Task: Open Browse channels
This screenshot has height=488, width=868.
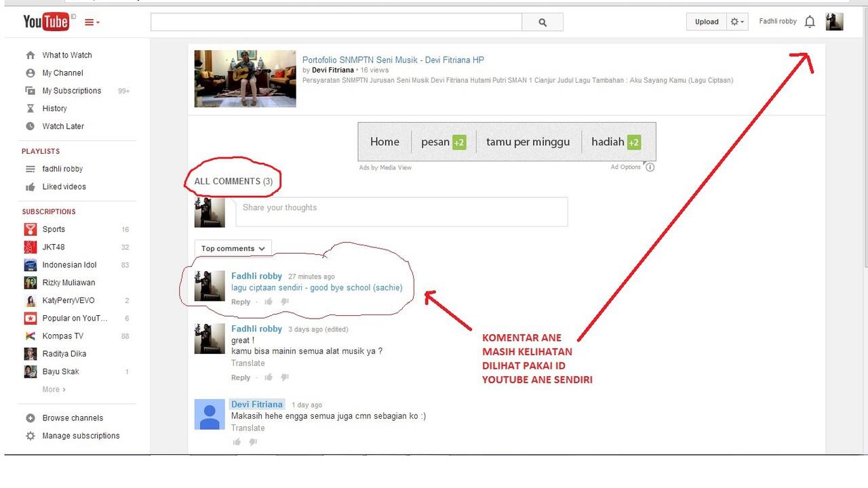Action: (x=73, y=418)
